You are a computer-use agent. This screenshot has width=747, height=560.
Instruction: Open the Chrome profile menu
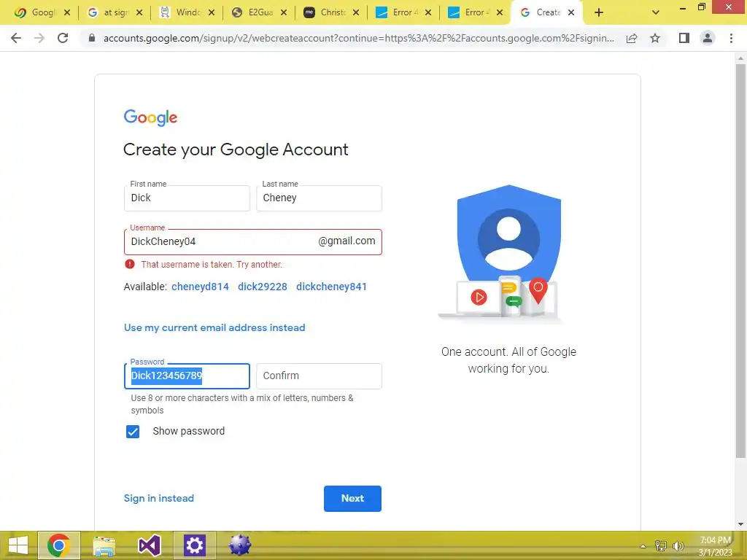[708, 38]
